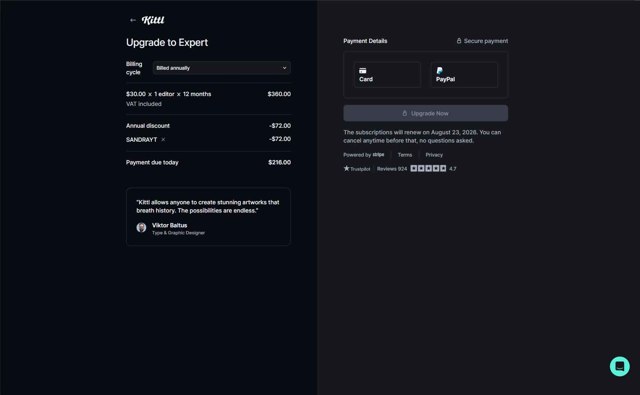Click Viktor Baltus avatar photo

click(141, 227)
